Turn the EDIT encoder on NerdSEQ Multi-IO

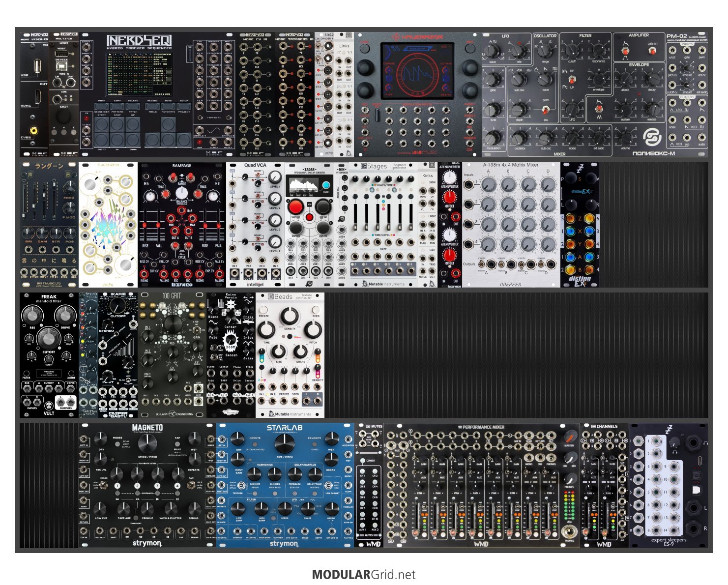tap(63, 117)
